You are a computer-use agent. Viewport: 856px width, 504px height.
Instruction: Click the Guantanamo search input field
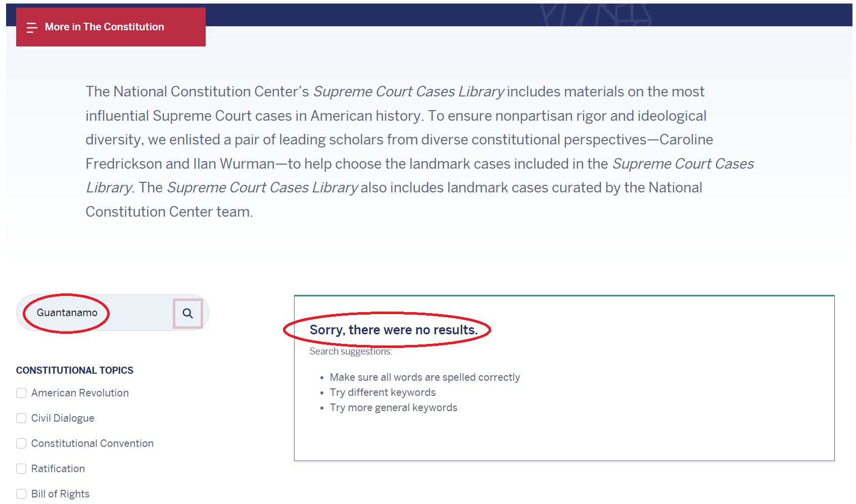[x=96, y=313]
